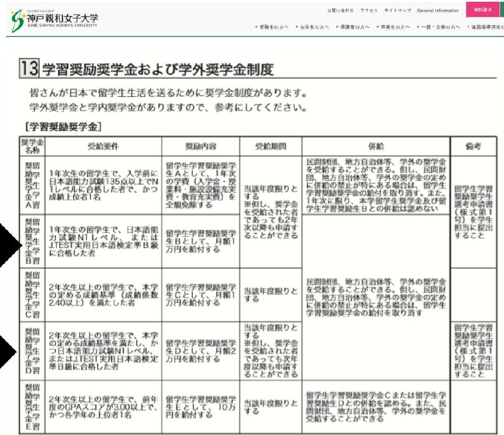The width and height of the screenshot is (504, 435).
Task: Click the scholarship E name cell
Action: [x=32, y=407]
